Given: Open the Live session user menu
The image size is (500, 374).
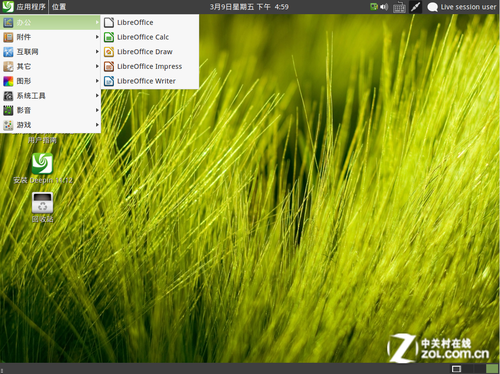Looking at the screenshot, I should pyautogui.click(x=468, y=7).
